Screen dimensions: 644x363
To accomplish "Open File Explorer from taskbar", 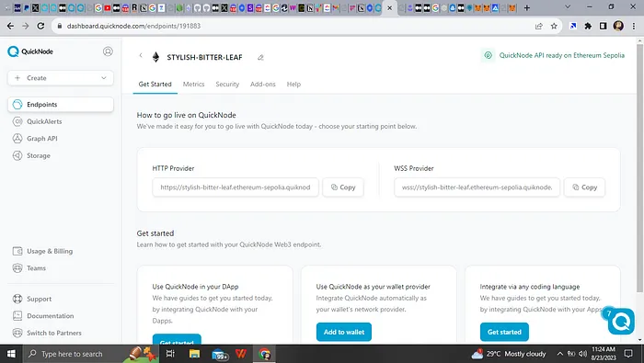I will click(x=194, y=354).
